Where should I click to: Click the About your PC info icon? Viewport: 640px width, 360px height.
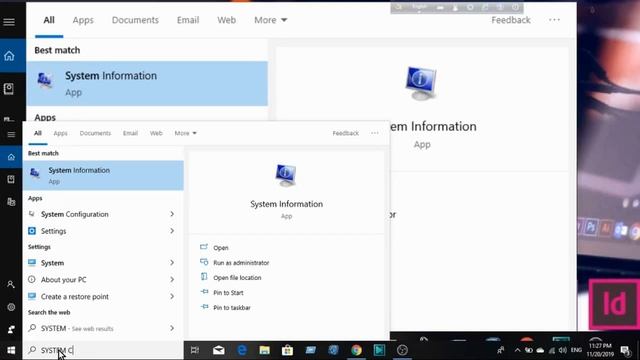[x=32, y=280]
